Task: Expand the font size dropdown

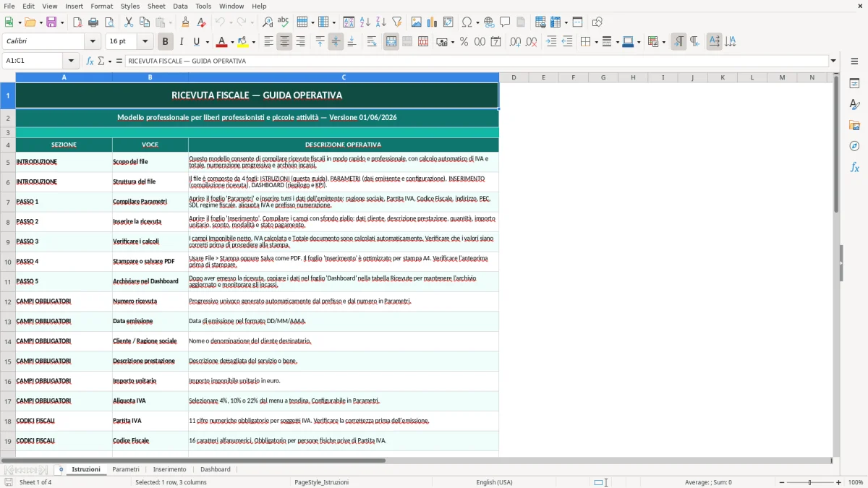Action: [145, 42]
